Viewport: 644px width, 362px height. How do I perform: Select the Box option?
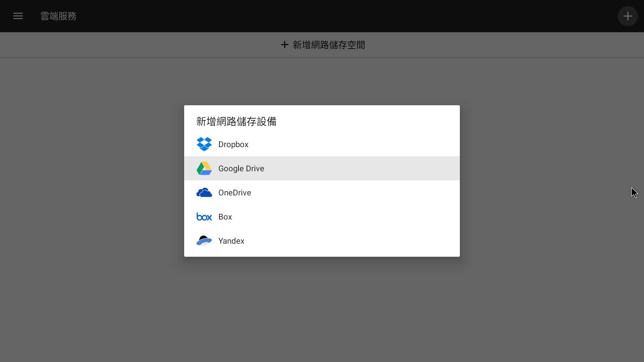(322, 217)
